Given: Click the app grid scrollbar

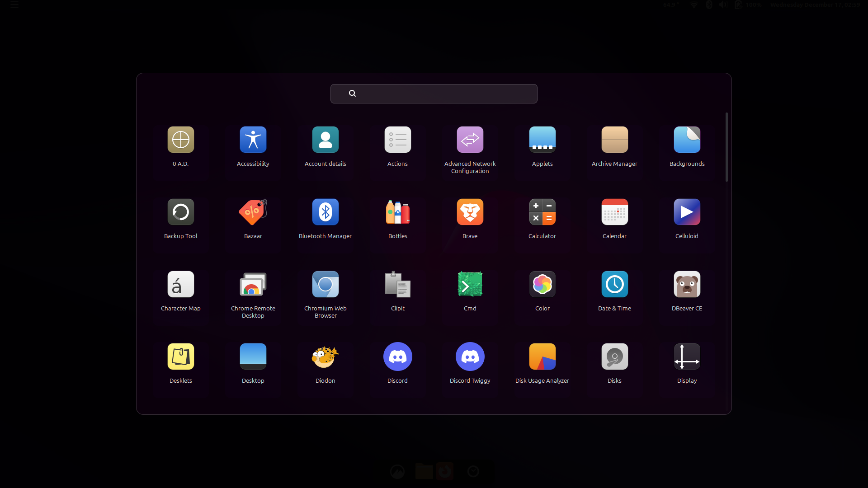Looking at the screenshot, I should (x=726, y=147).
